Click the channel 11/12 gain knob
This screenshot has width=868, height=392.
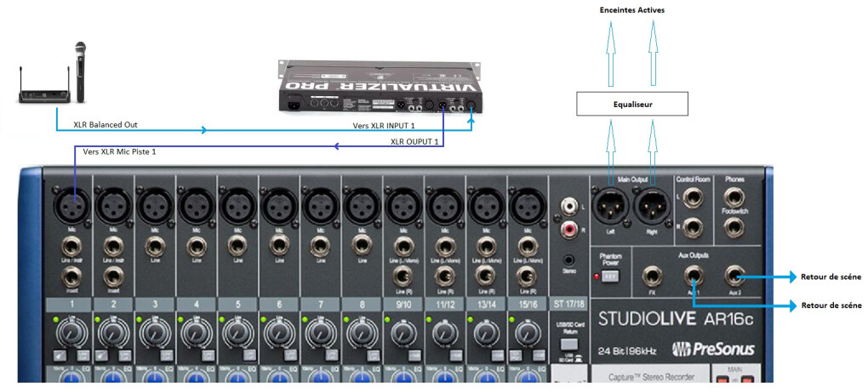pyautogui.click(x=444, y=333)
